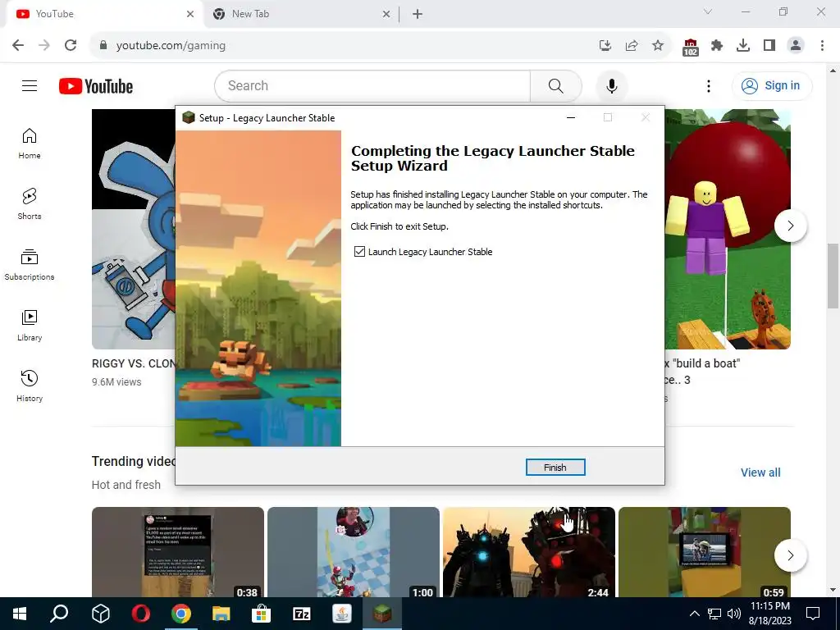Click install app icon in address bar
This screenshot has height=630, width=840.
coord(605,46)
